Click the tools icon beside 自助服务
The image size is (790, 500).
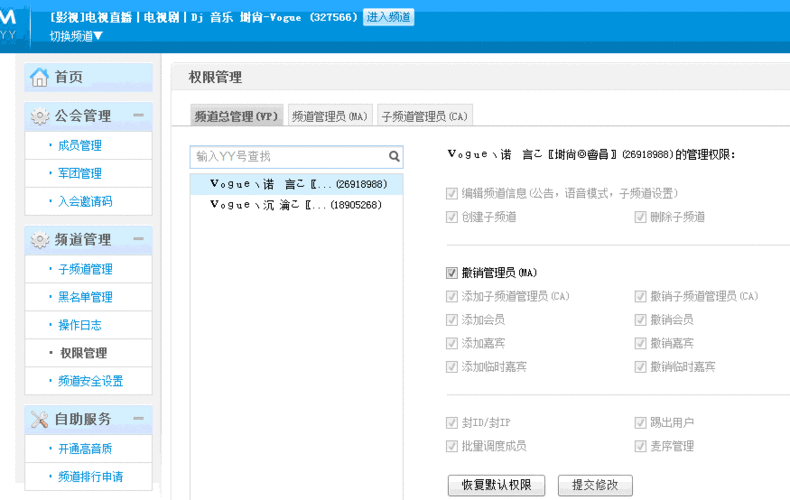[x=39, y=419]
